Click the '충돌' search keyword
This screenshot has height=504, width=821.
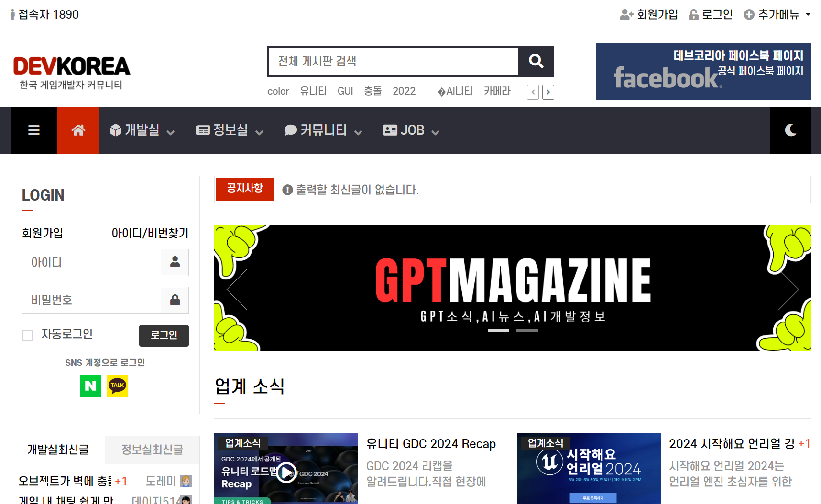click(x=373, y=91)
